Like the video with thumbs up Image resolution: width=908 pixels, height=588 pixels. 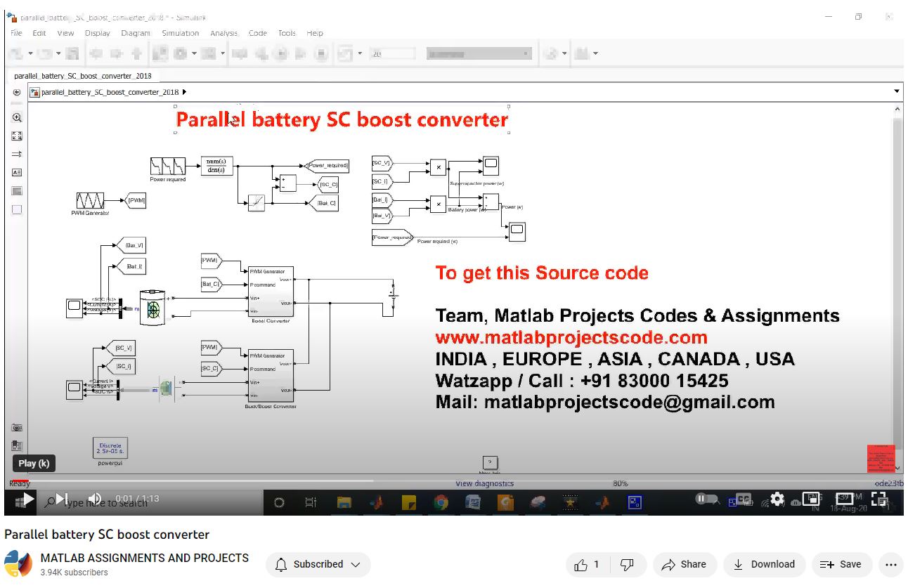(x=588, y=564)
